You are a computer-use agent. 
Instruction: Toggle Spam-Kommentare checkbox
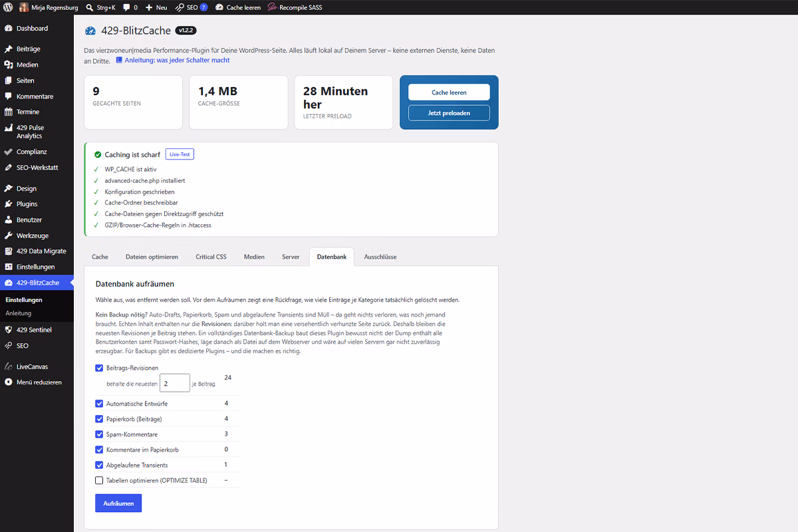[x=100, y=434]
